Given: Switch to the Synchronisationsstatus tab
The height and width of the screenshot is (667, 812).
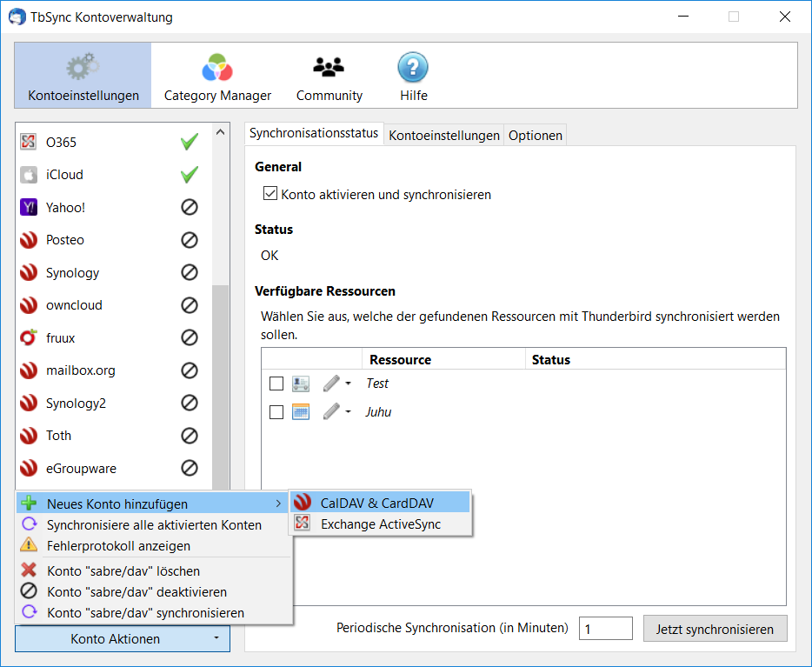Looking at the screenshot, I should pos(314,133).
